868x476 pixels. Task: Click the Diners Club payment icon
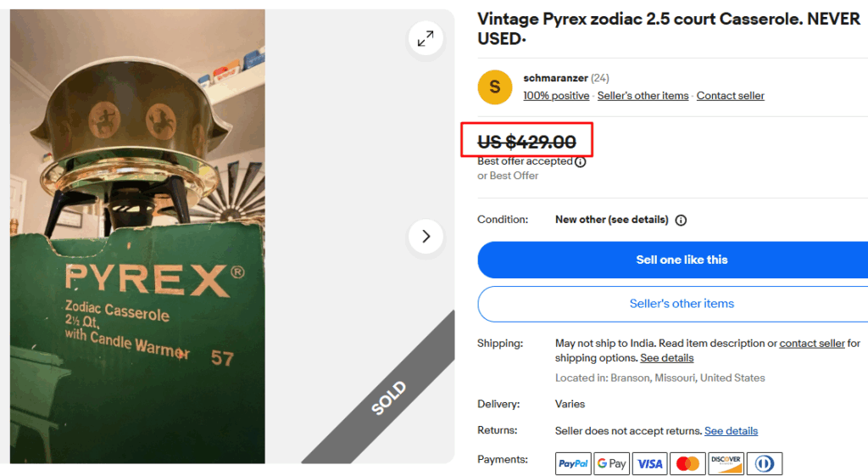point(765,463)
